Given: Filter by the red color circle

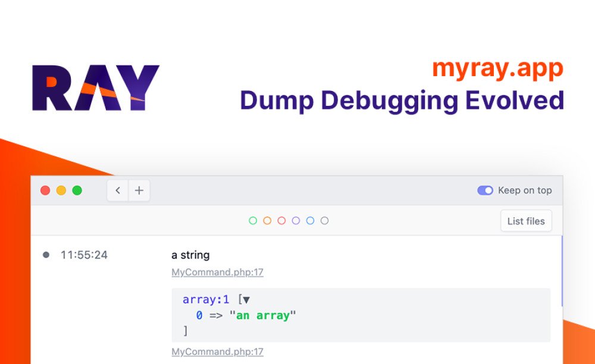Looking at the screenshot, I should pyautogui.click(x=281, y=221).
